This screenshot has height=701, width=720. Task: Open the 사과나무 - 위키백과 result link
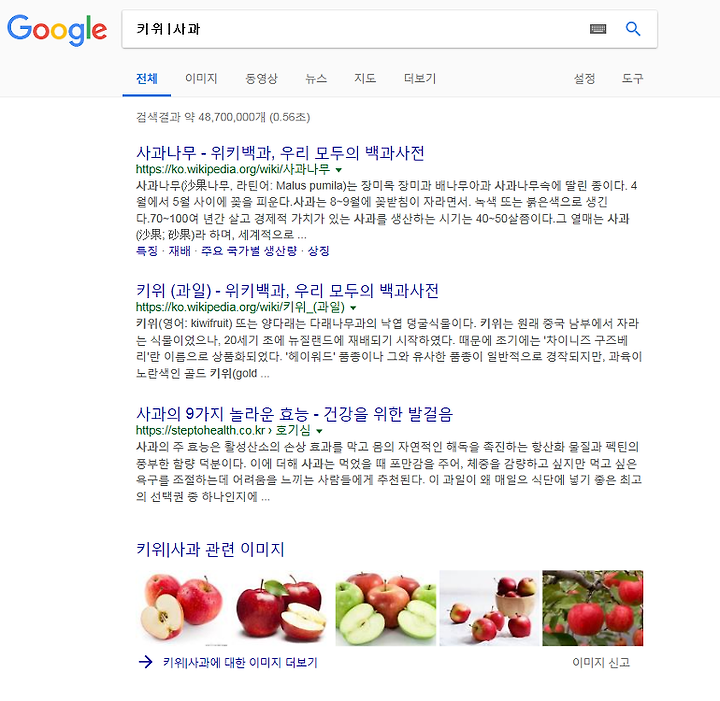(x=280, y=153)
